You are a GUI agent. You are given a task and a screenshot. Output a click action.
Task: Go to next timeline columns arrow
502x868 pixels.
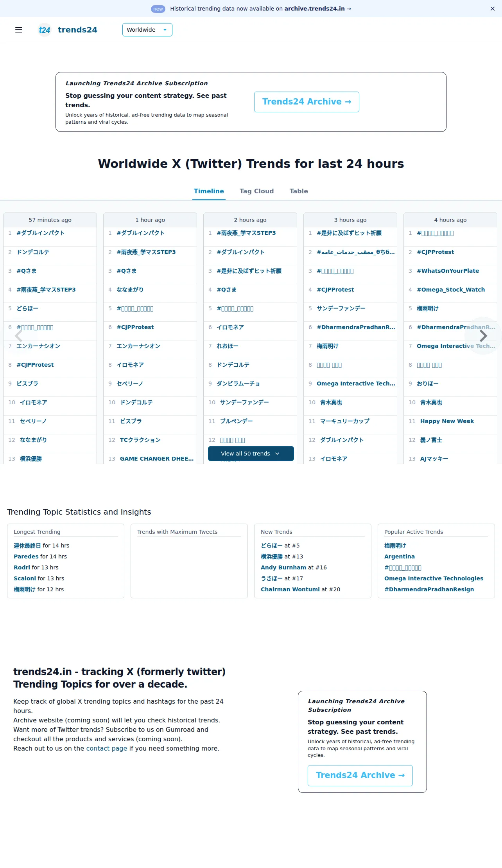tap(483, 336)
